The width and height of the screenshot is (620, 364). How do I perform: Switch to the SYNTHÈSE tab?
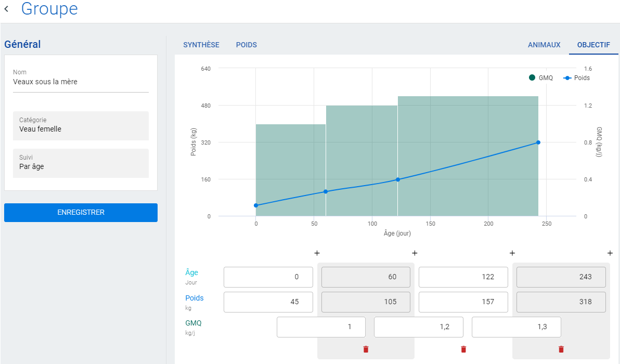coord(201,45)
